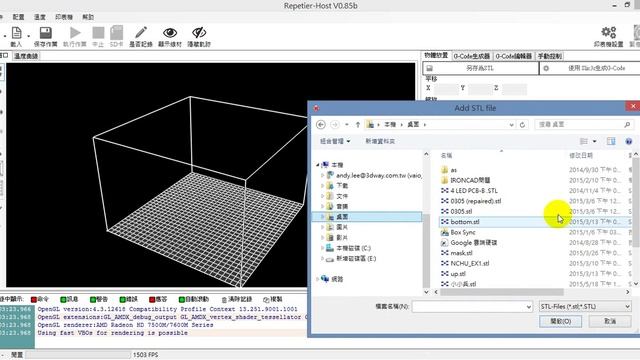Click the open-eye Show Filament icon

coord(170,33)
